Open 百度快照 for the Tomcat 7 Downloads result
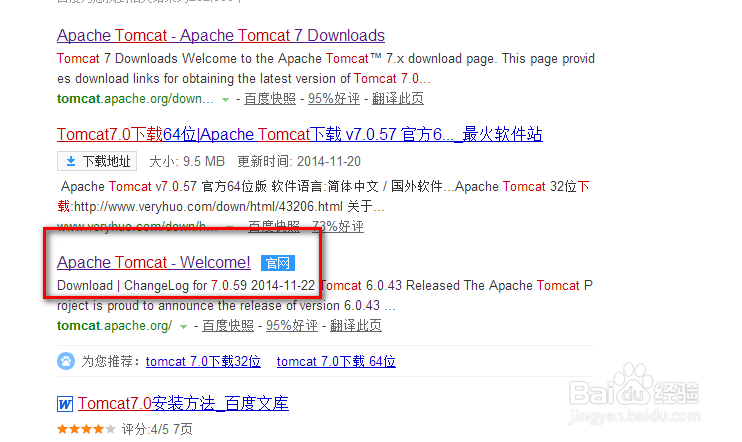 click(x=270, y=99)
